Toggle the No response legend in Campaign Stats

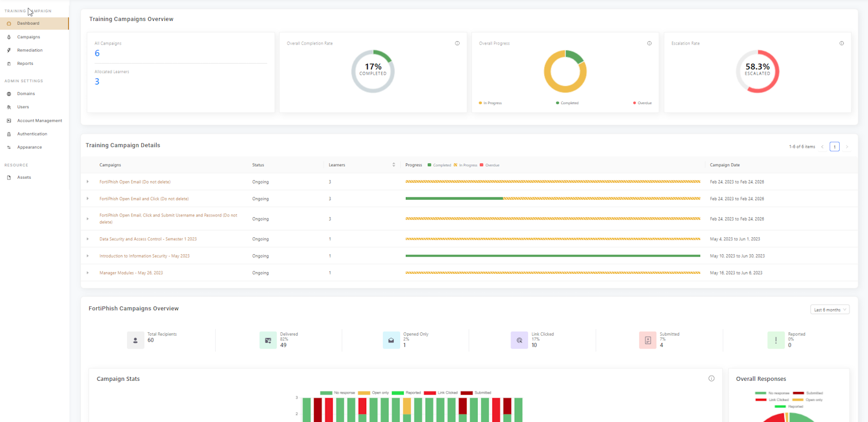tap(338, 393)
